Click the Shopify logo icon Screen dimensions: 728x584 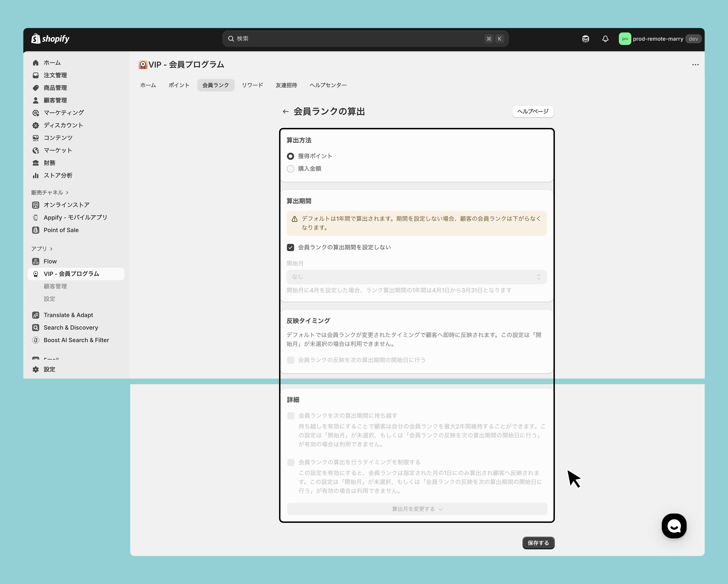[x=35, y=39]
